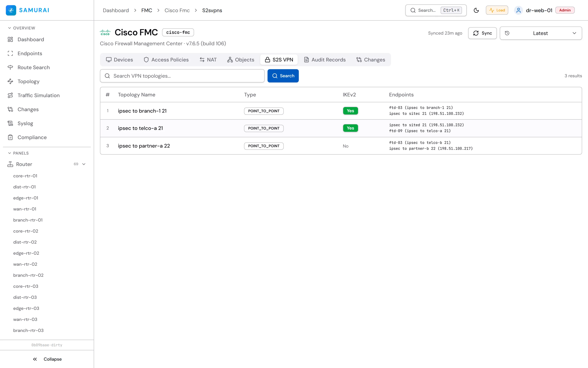This screenshot has height=368, width=588.
Task: Open edge-rtr-01 router
Action: tap(26, 198)
